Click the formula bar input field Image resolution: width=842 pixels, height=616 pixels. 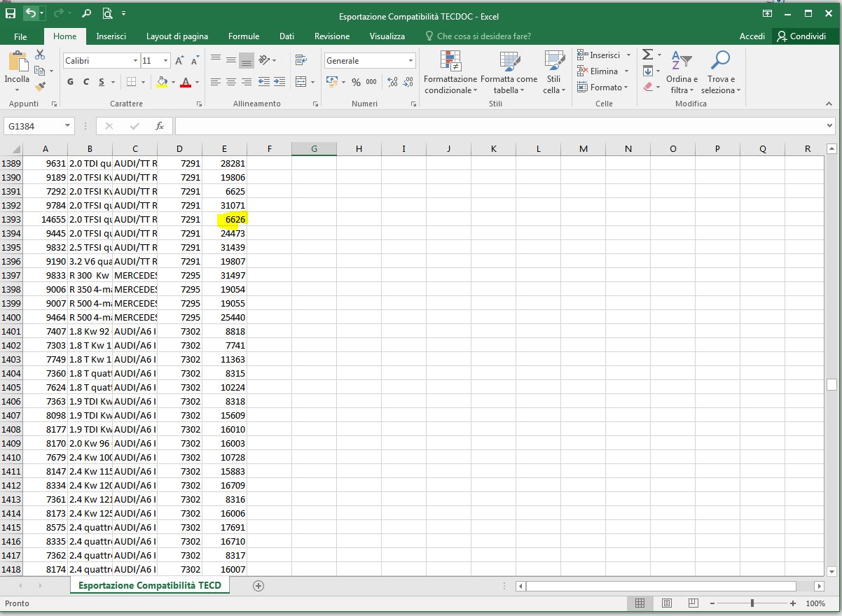499,126
